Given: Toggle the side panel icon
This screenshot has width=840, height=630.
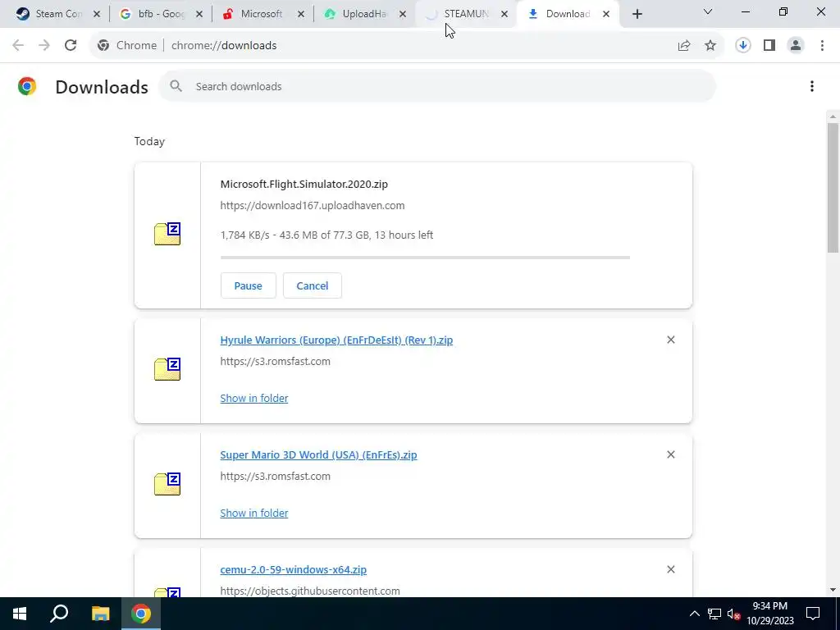Looking at the screenshot, I should (x=769, y=46).
